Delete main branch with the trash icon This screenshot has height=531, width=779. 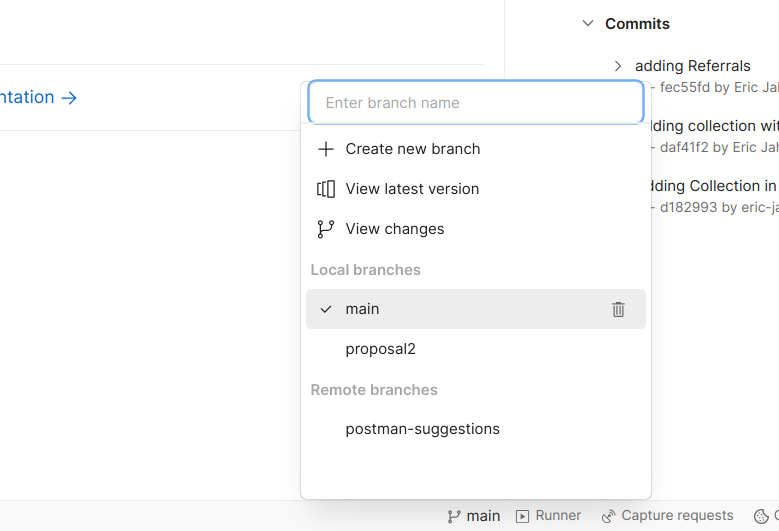pos(618,309)
